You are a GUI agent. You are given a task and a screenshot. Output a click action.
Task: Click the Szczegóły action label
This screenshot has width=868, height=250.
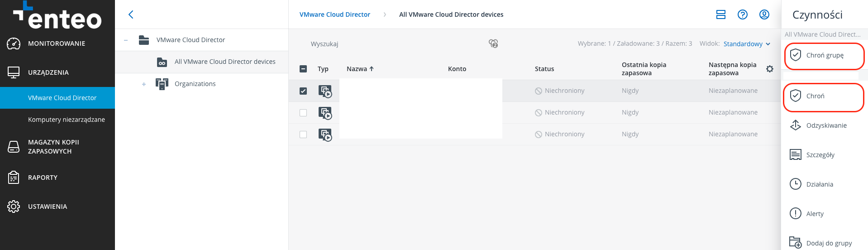click(x=820, y=155)
